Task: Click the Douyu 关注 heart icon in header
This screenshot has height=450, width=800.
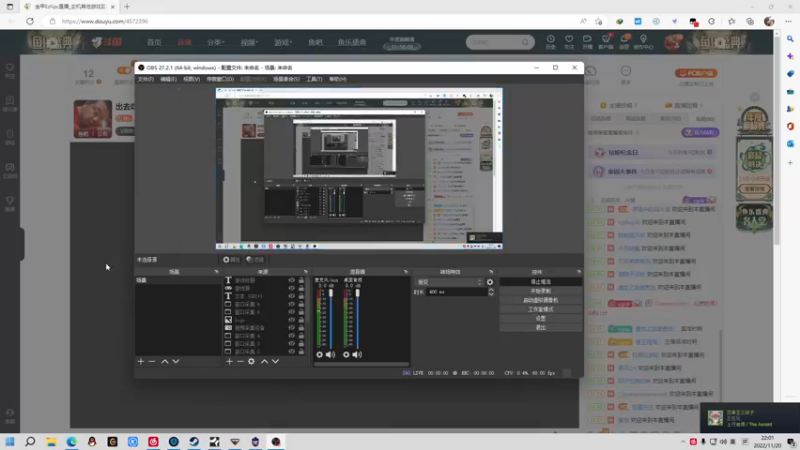Action: point(569,39)
